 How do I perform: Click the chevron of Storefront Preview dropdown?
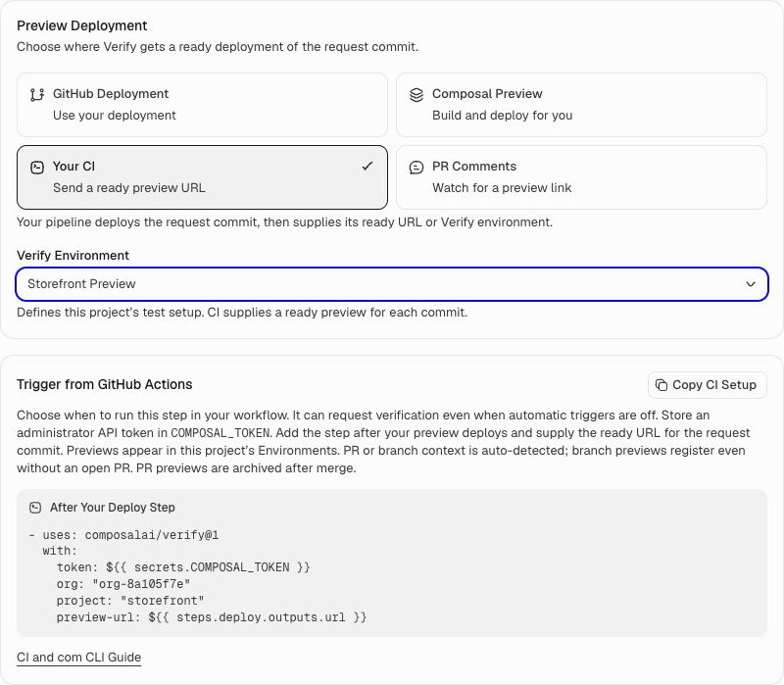(x=751, y=284)
